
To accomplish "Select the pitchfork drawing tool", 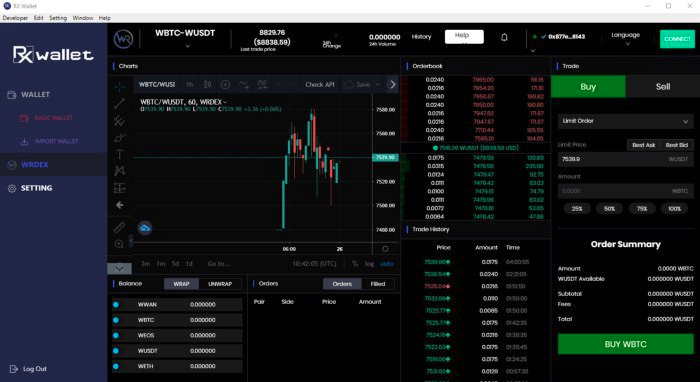I will click(120, 120).
